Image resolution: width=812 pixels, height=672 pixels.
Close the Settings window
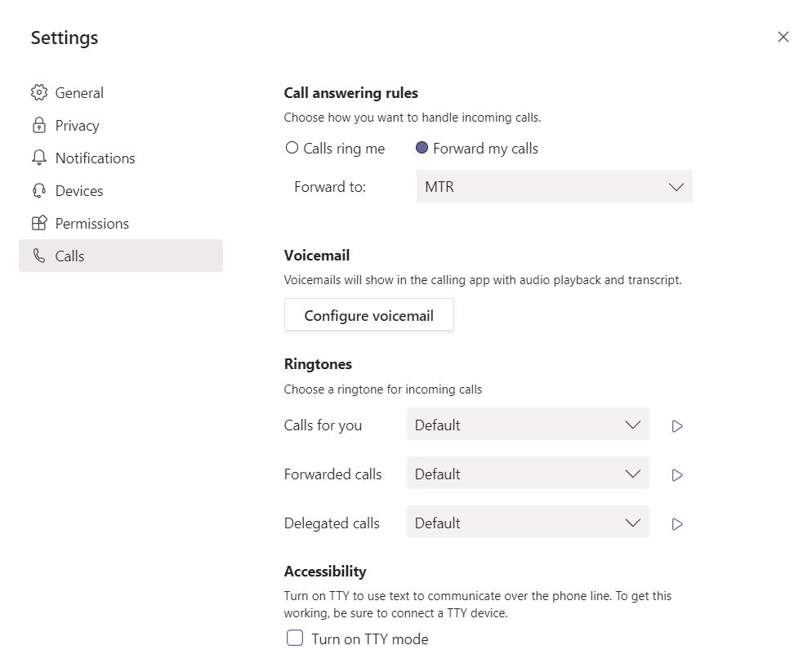pos(783,37)
